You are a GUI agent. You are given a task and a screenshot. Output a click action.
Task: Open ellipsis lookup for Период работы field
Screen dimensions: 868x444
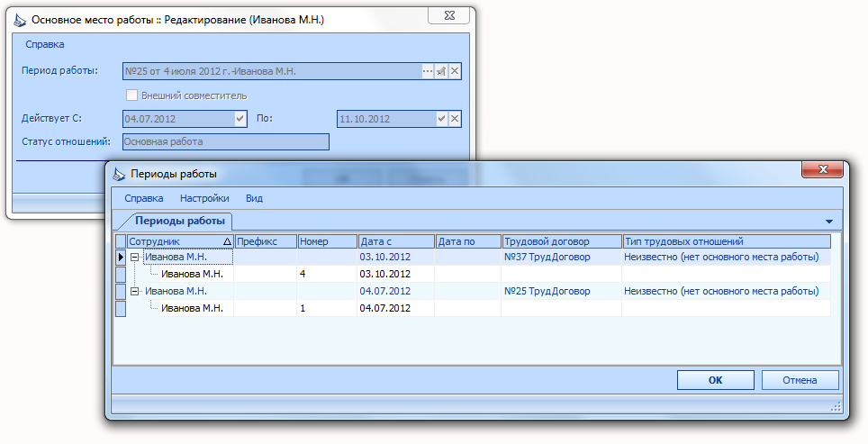pyautogui.click(x=428, y=71)
